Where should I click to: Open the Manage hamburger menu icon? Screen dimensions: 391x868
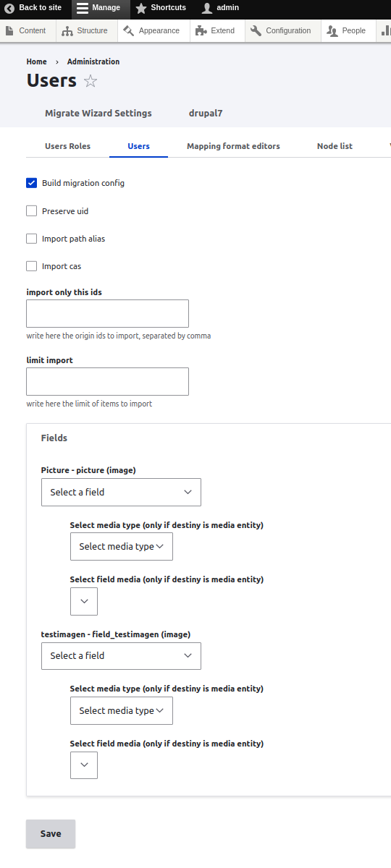tap(83, 8)
